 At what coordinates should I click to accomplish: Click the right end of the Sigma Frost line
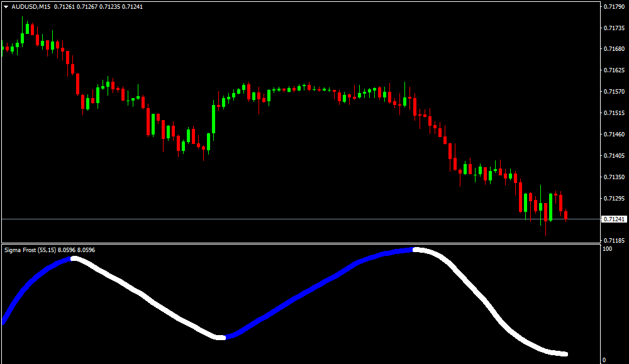pos(565,354)
